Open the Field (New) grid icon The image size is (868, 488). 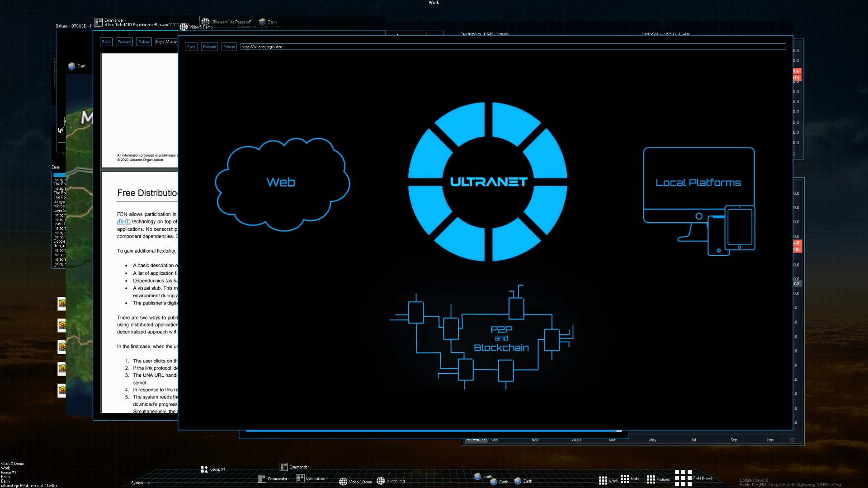click(683, 478)
